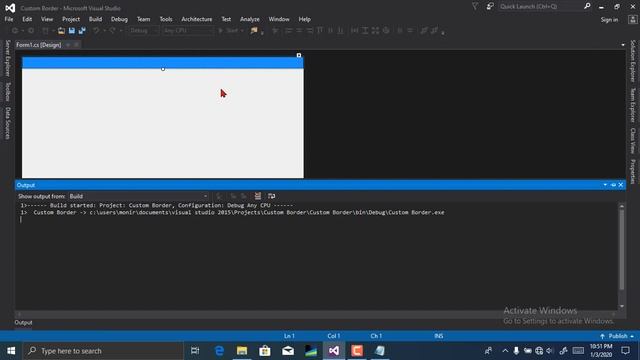Open the Windows Start menu

pos(11,351)
